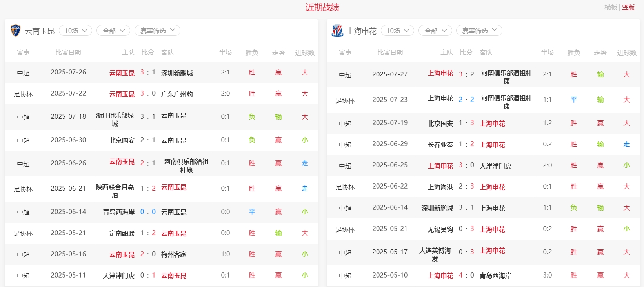Click 梅州客家 team name link
Viewport: 644px width, 287px height.
[x=174, y=254]
